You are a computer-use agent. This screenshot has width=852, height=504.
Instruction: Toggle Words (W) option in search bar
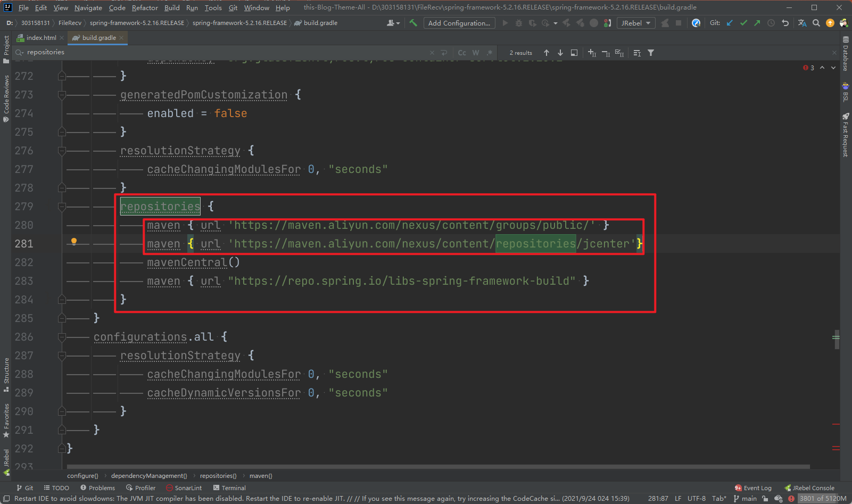(x=476, y=53)
